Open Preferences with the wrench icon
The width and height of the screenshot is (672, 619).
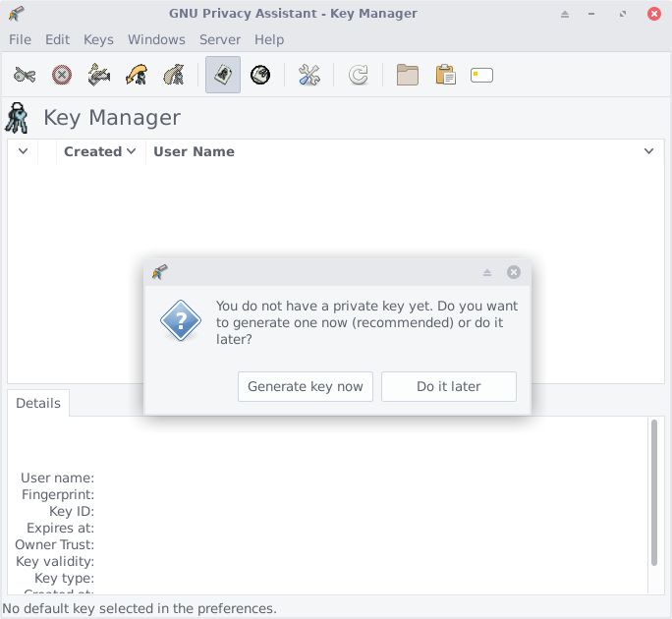(309, 75)
